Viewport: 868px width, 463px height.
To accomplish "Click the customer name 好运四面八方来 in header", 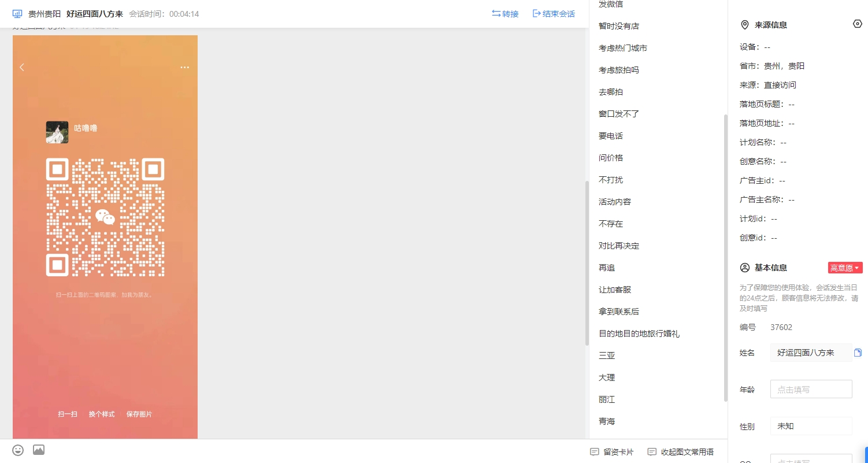I will tap(95, 14).
